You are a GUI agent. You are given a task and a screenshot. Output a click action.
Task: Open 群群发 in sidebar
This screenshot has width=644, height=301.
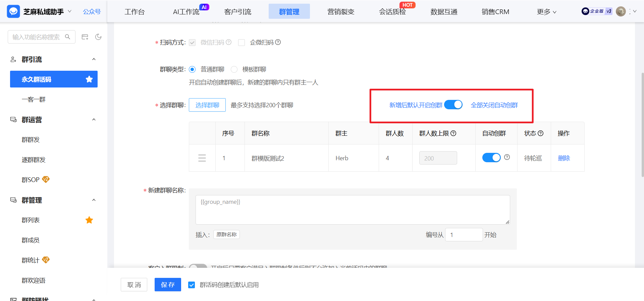pyautogui.click(x=31, y=140)
